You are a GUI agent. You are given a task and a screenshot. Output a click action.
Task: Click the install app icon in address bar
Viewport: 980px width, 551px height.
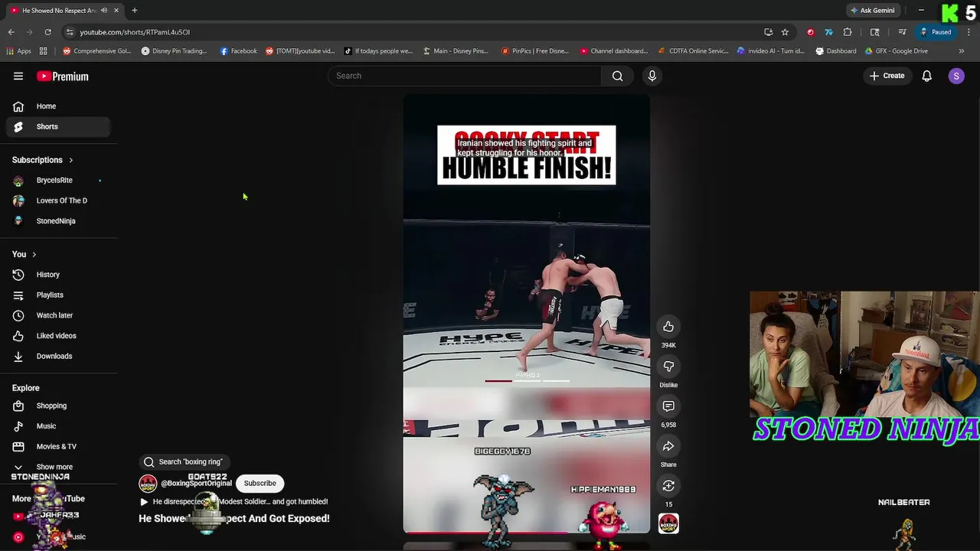tap(768, 32)
